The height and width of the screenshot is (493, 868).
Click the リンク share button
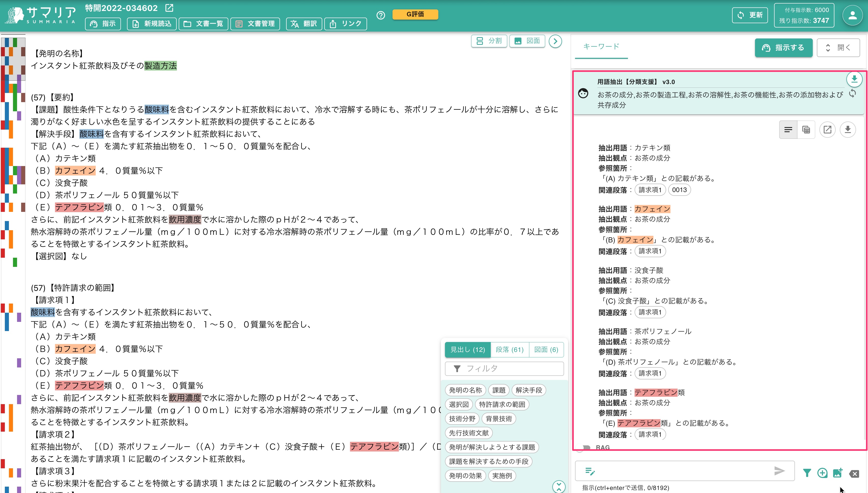click(345, 24)
